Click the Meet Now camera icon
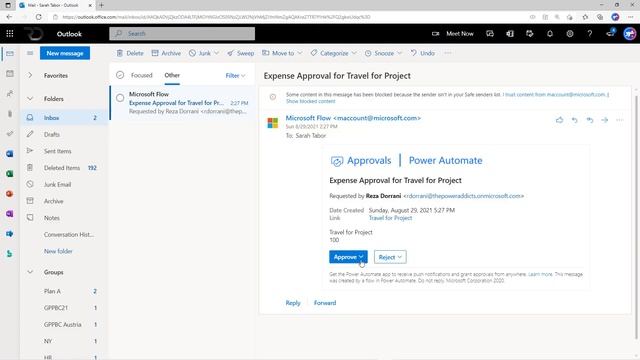Viewport: 640px width, 360px height. [436, 34]
